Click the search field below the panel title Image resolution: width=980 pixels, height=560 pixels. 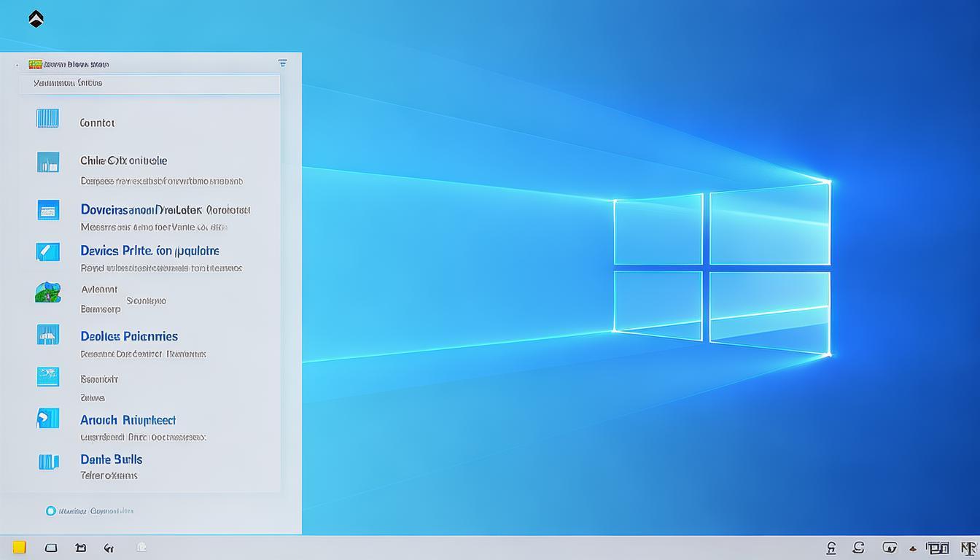pyautogui.click(x=149, y=84)
